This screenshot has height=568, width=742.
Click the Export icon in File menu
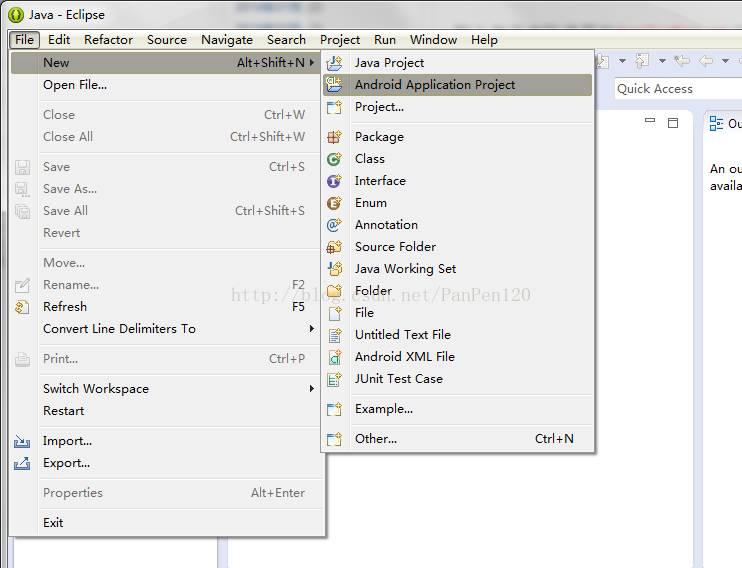click(x=22, y=463)
